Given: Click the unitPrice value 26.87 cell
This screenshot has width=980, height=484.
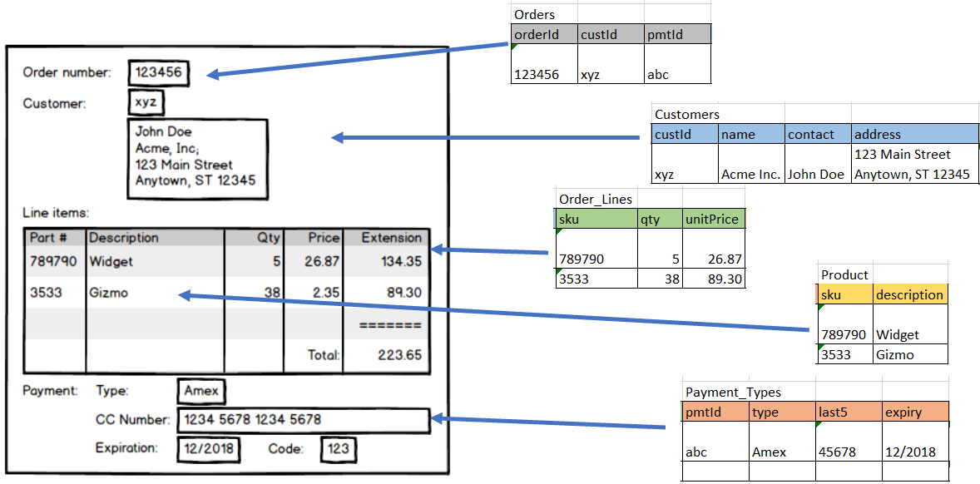Looking at the screenshot, I should click(720, 259).
